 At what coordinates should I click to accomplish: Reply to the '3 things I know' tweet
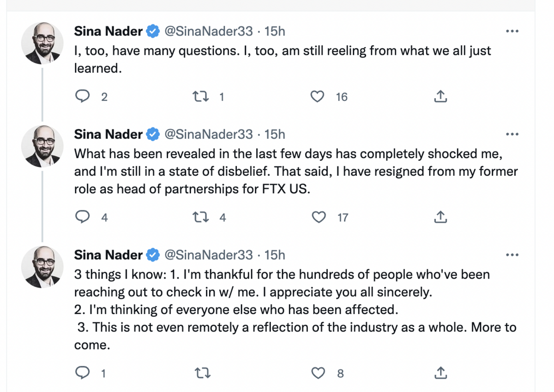tap(82, 373)
